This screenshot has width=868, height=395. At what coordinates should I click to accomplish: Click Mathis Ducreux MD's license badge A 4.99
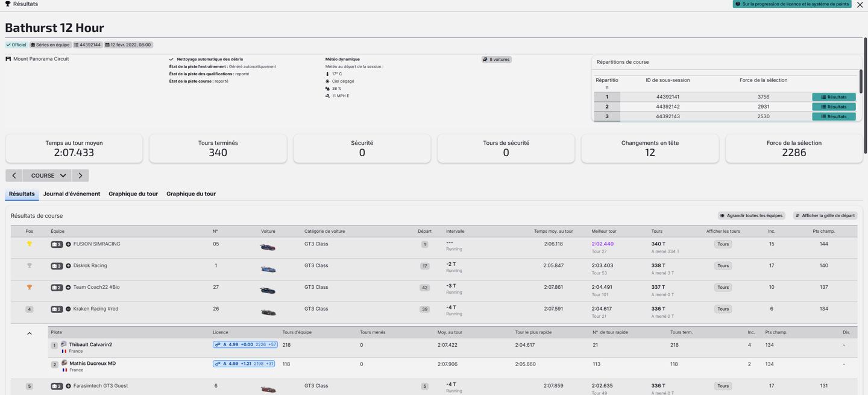(x=244, y=364)
